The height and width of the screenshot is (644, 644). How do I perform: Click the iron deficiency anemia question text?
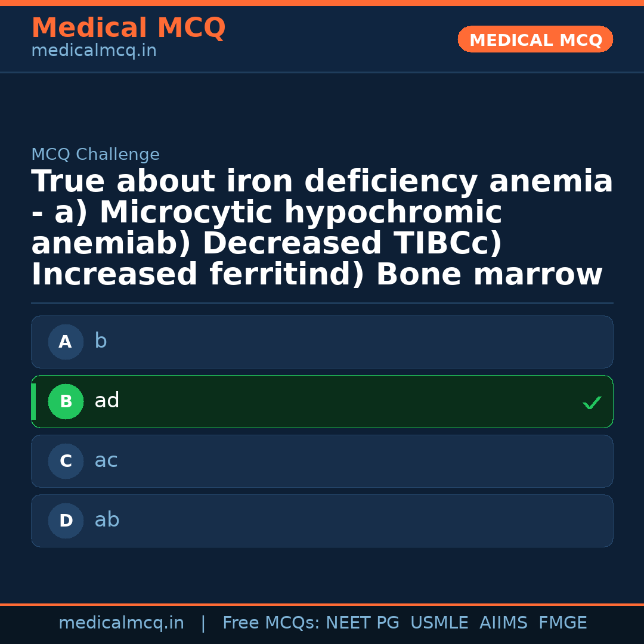click(322, 228)
